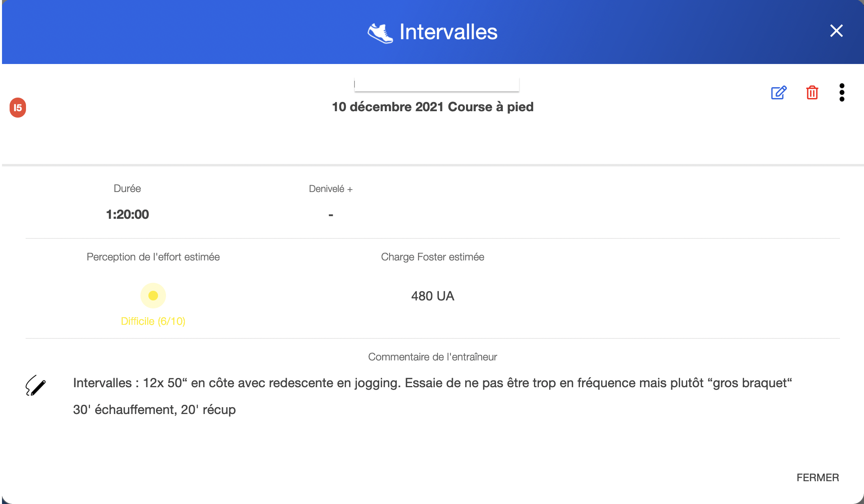Click the "Denivelé +" label
This screenshot has width=864, height=504.
[x=331, y=189]
